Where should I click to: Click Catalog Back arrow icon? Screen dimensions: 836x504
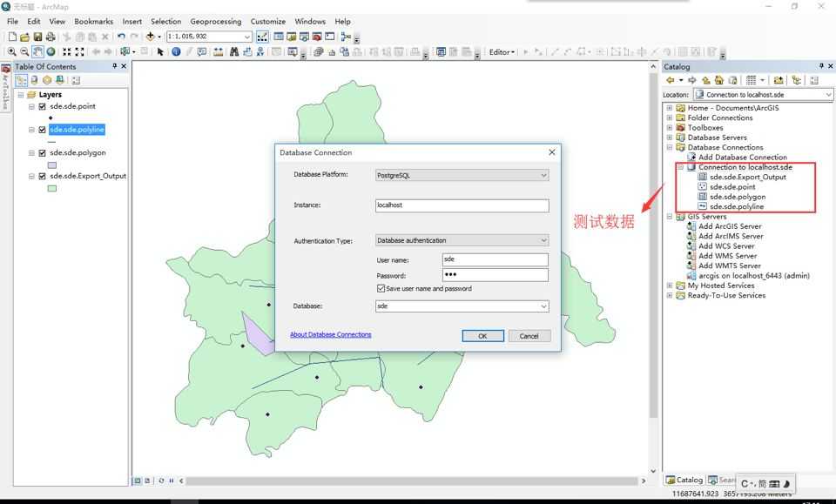671,80
